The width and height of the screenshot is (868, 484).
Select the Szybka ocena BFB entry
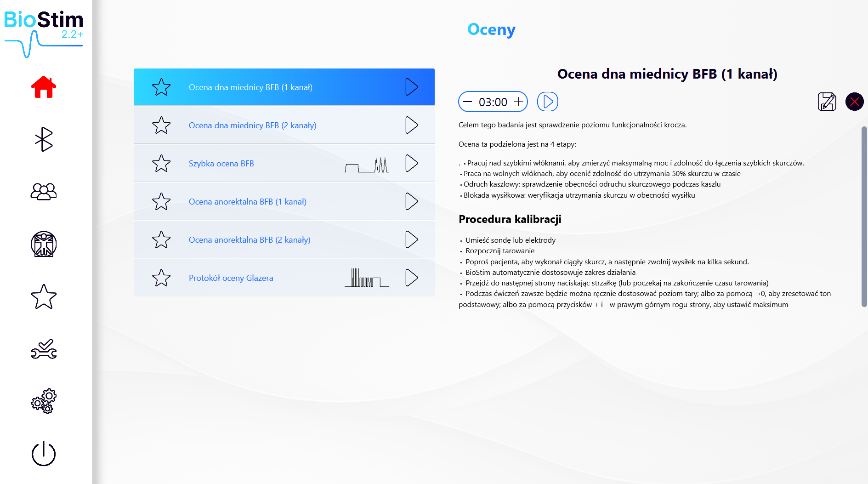coord(284,163)
